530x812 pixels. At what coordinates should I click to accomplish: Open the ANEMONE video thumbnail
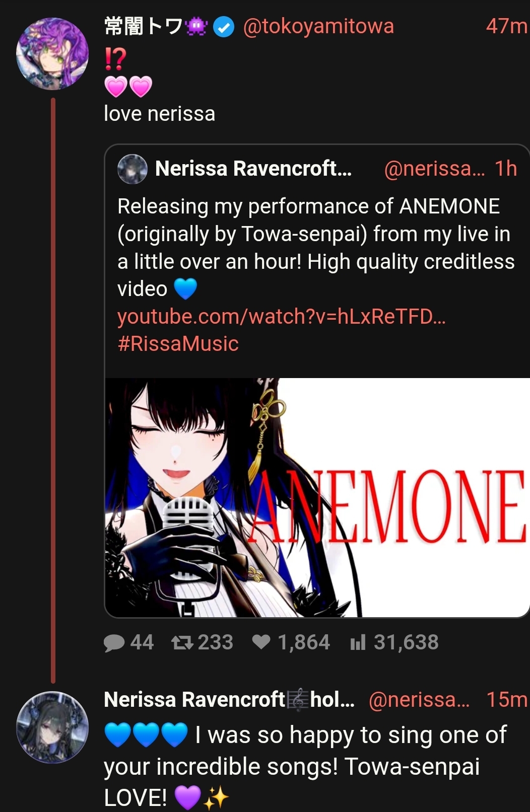(317, 497)
